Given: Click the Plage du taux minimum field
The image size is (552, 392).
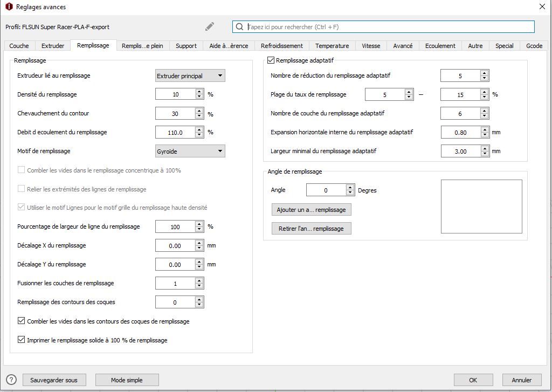Looking at the screenshot, I should pos(385,94).
